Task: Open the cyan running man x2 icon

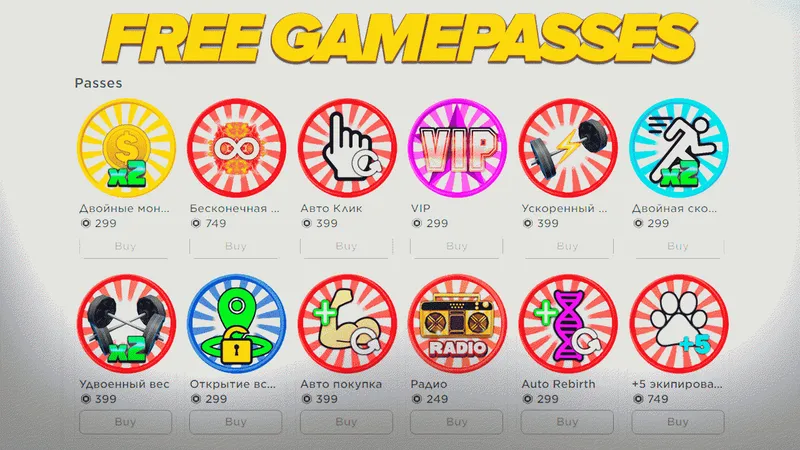Action: [x=679, y=148]
